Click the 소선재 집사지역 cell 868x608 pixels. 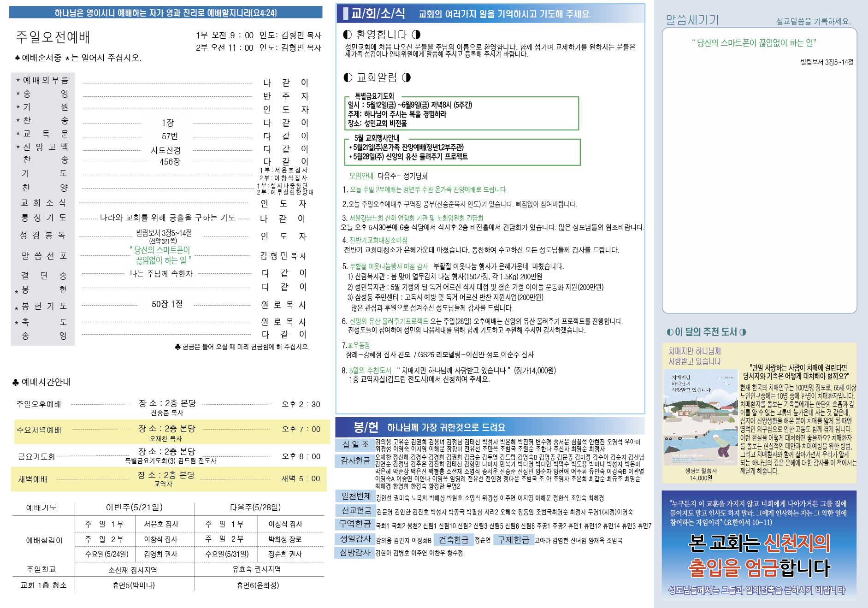coord(133,570)
